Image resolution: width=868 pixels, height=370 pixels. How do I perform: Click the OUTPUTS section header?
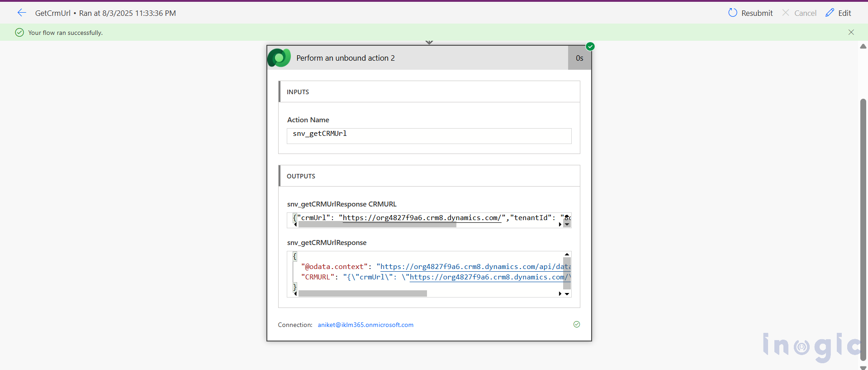[x=429, y=176]
